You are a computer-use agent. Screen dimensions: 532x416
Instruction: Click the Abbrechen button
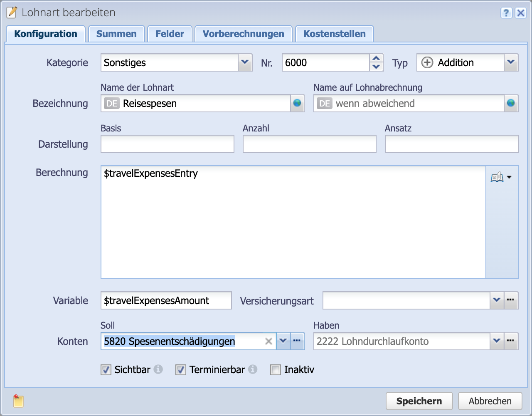pos(490,401)
